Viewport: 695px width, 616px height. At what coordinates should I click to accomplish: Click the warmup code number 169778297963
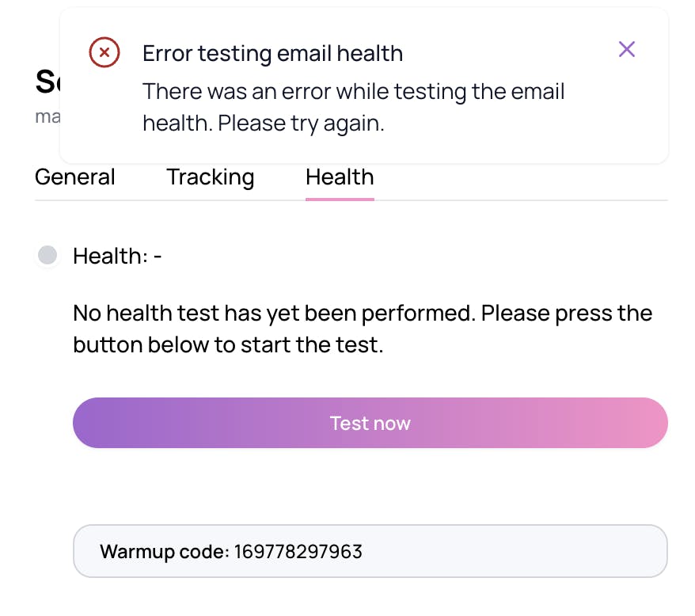pos(298,551)
